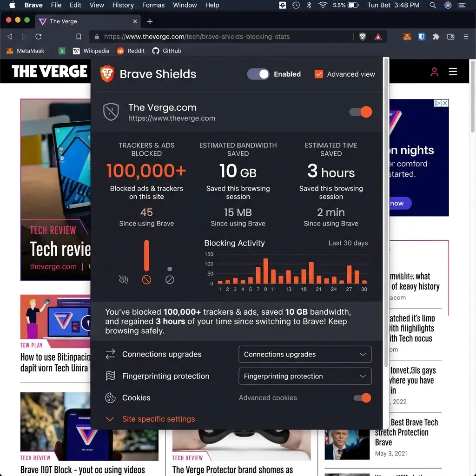Click the ad's now button
The image size is (476, 476).
tap(400, 203)
